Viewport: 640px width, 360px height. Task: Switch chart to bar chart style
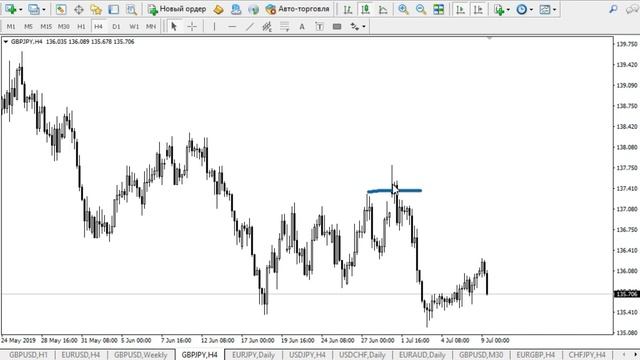pos(348,9)
